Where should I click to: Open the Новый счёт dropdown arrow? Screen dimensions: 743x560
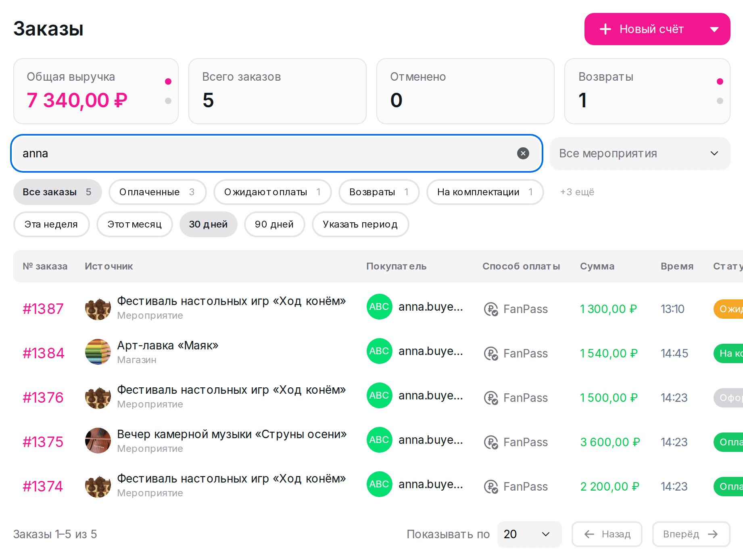tap(714, 29)
